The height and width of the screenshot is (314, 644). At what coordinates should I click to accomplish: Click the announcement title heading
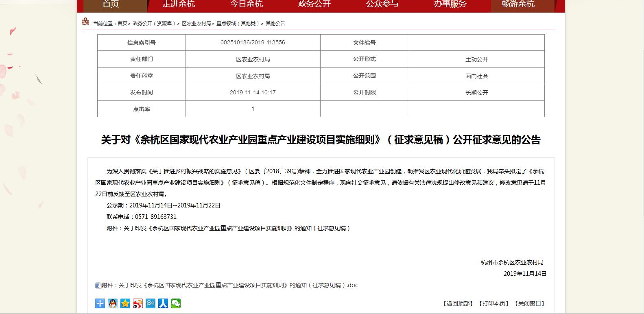[321, 140]
